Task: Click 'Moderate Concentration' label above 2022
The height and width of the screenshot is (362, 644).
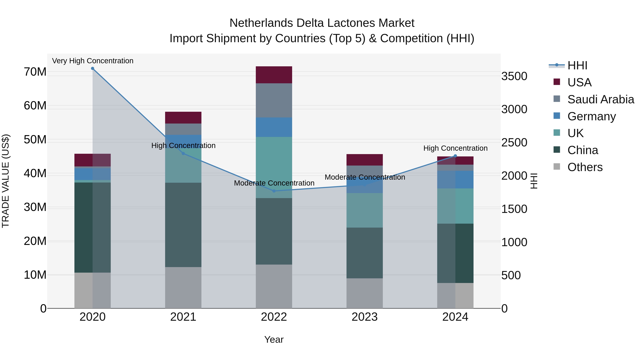Action: point(274,183)
